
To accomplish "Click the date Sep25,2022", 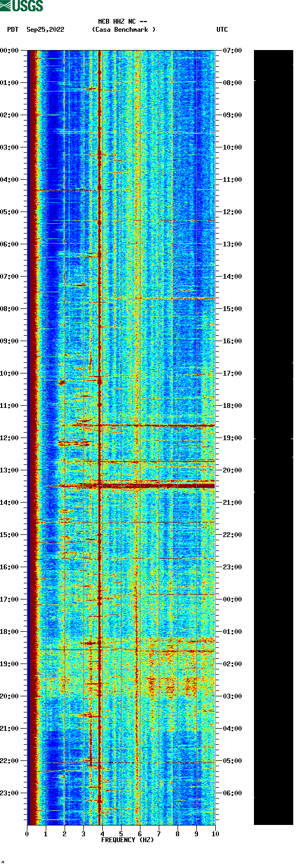I will click(x=45, y=30).
